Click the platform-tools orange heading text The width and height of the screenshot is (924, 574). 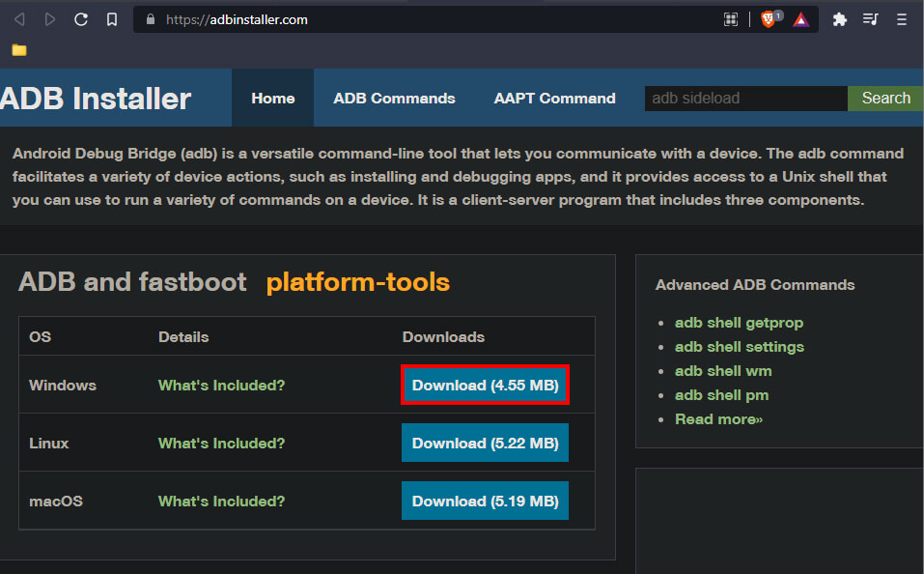coord(357,282)
